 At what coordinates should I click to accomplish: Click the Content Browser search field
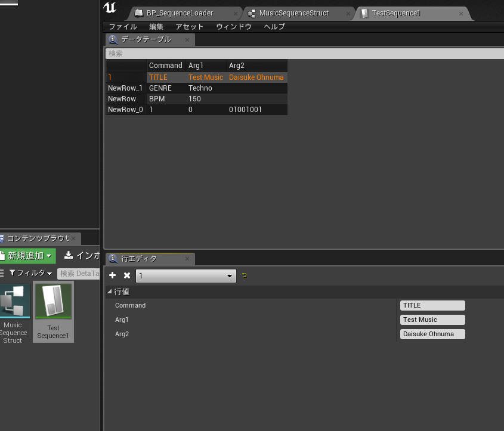(x=79, y=273)
